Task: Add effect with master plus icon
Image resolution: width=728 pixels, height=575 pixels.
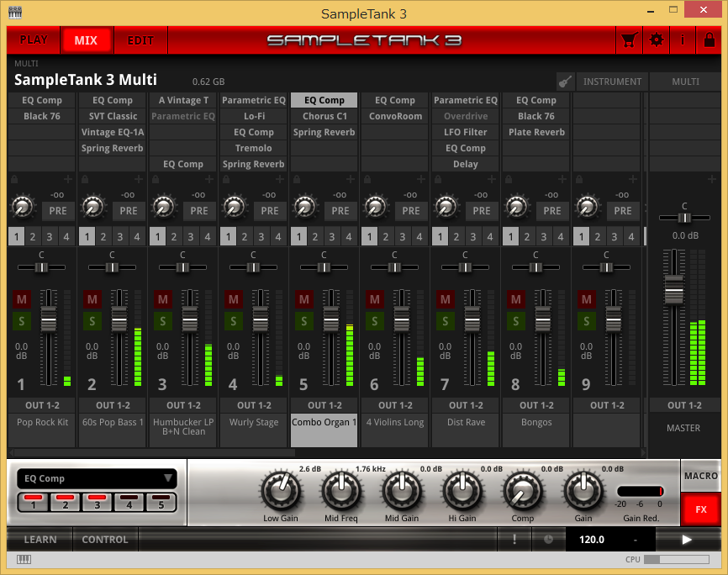Action: pyautogui.click(x=712, y=179)
